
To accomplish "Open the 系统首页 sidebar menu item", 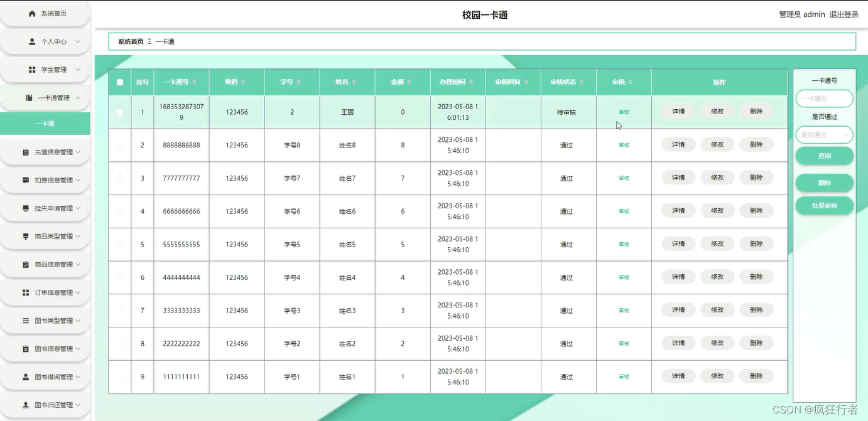I will click(x=45, y=13).
